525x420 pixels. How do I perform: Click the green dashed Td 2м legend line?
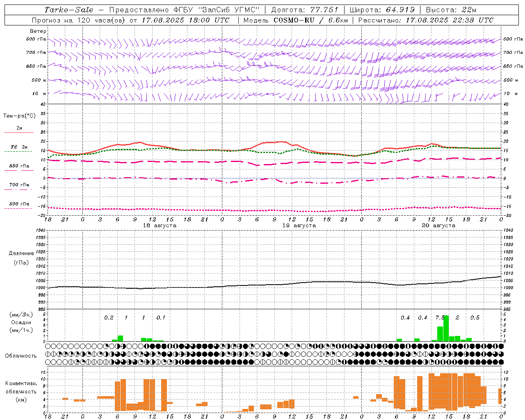(18, 151)
